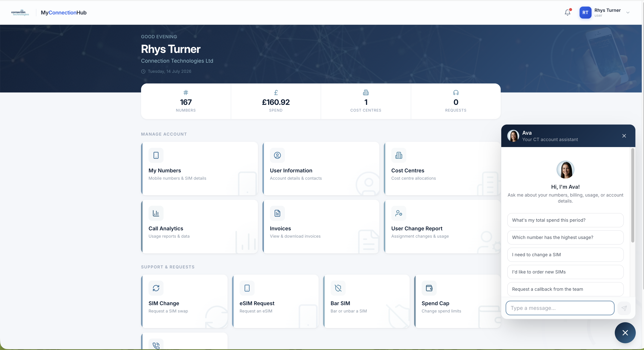
Task: Open MyConnectionHub home link
Action: coord(64,13)
